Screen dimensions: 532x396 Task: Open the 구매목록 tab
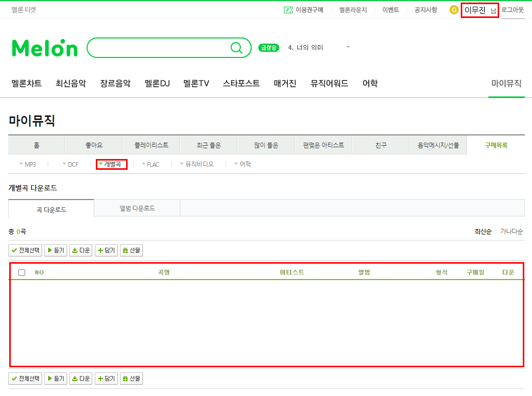pos(496,145)
